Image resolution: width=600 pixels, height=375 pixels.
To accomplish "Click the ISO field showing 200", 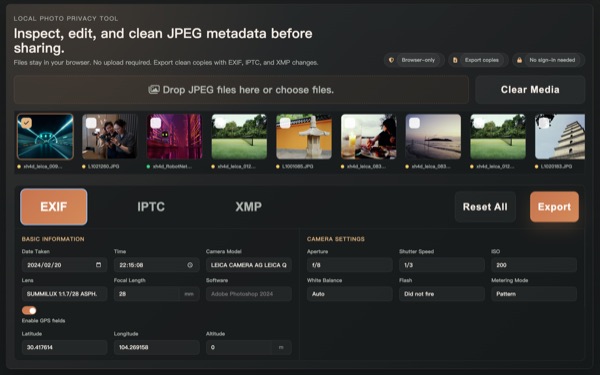I will tap(534, 265).
